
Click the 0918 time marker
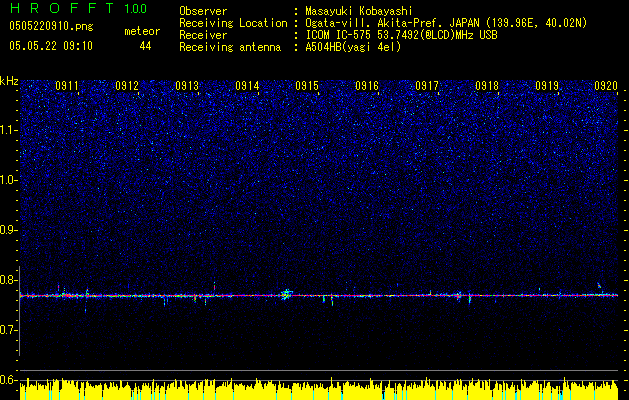point(487,86)
